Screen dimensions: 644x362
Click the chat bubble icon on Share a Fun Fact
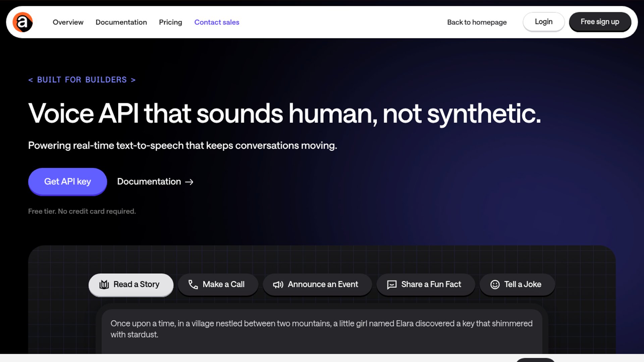click(x=391, y=285)
